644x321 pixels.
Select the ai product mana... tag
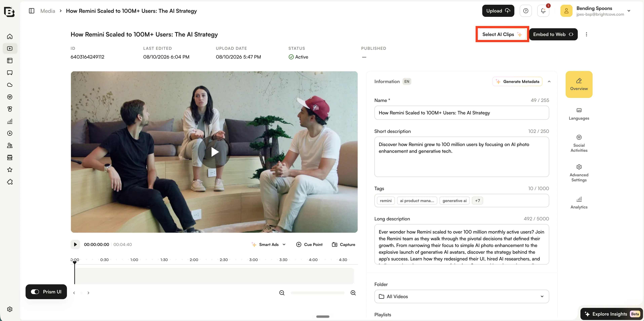(417, 201)
